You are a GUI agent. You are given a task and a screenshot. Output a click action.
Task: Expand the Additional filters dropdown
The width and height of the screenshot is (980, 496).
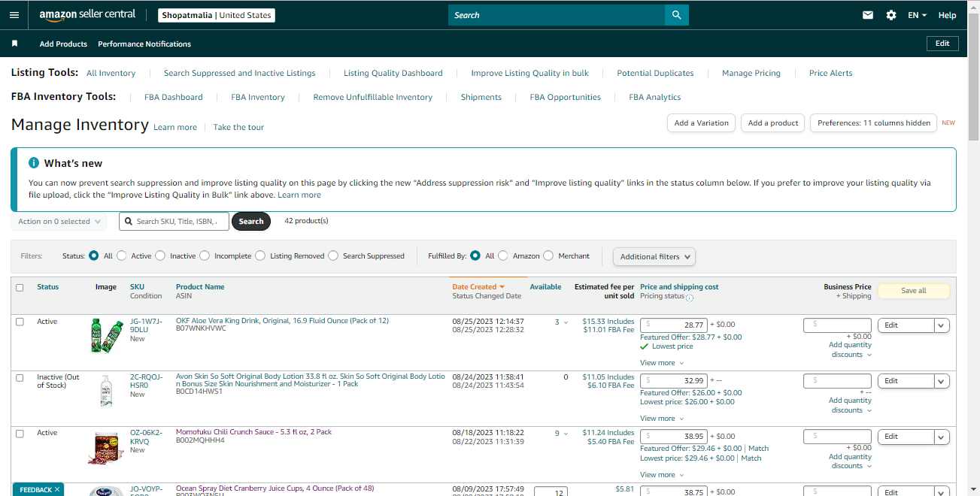click(654, 256)
